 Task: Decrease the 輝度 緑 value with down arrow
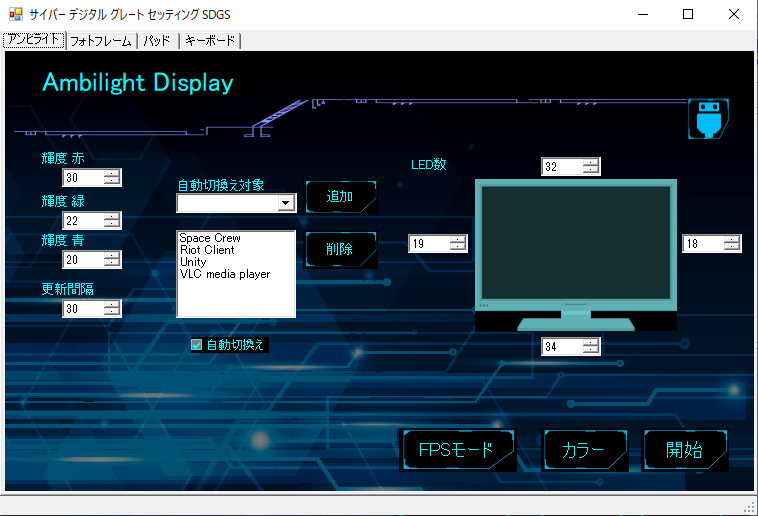tap(112, 224)
